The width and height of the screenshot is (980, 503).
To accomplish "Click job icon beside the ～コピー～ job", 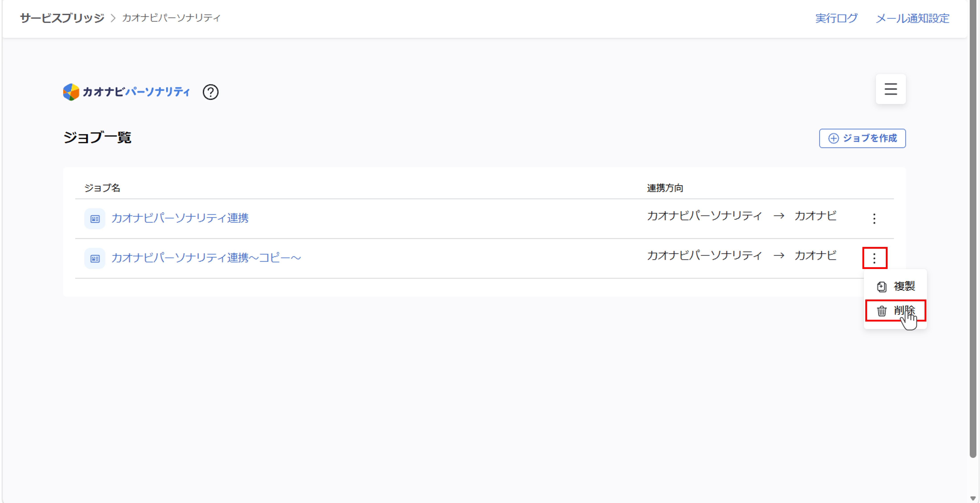I will point(95,259).
